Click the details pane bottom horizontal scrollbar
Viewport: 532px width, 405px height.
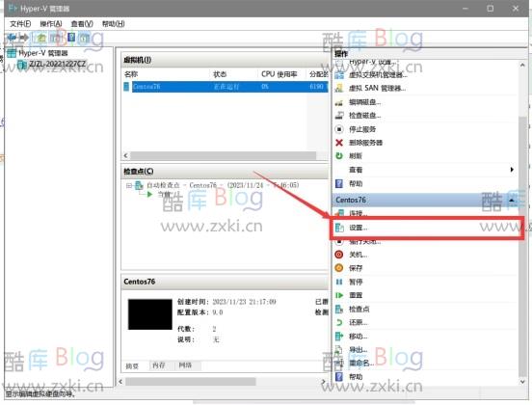pyautogui.click(x=190, y=382)
